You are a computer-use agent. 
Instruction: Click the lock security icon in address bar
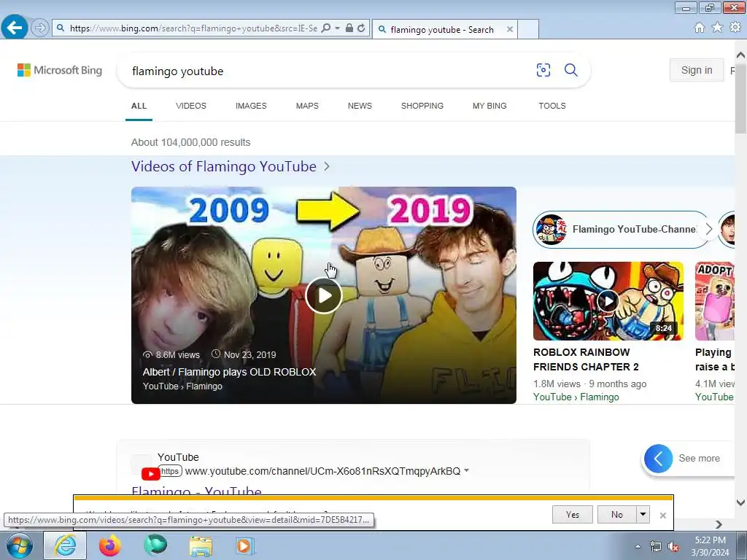point(349,28)
